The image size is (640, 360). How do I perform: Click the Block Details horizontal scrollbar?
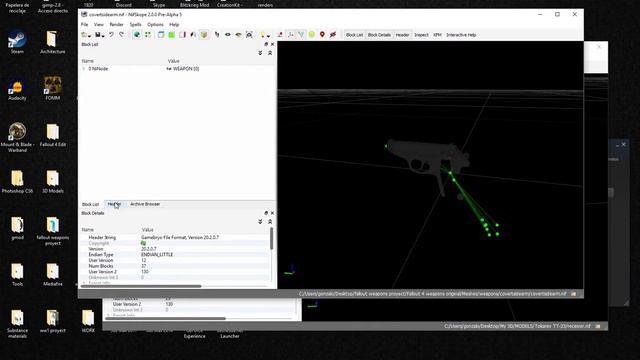click(x=140, y=286)
